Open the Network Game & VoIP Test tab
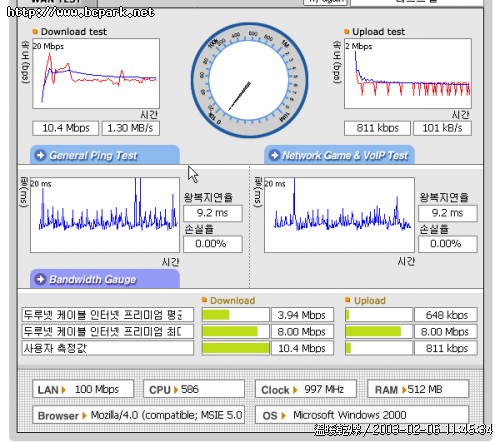This screenshot has height=442, width=500. pos(339,155)
